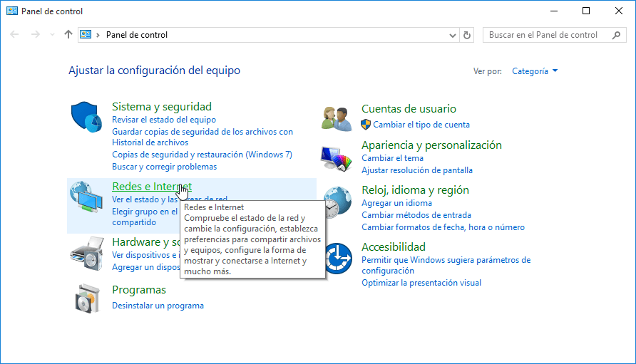Click the Programas disc box icon
636x364 pixels.
click(87, 298)
